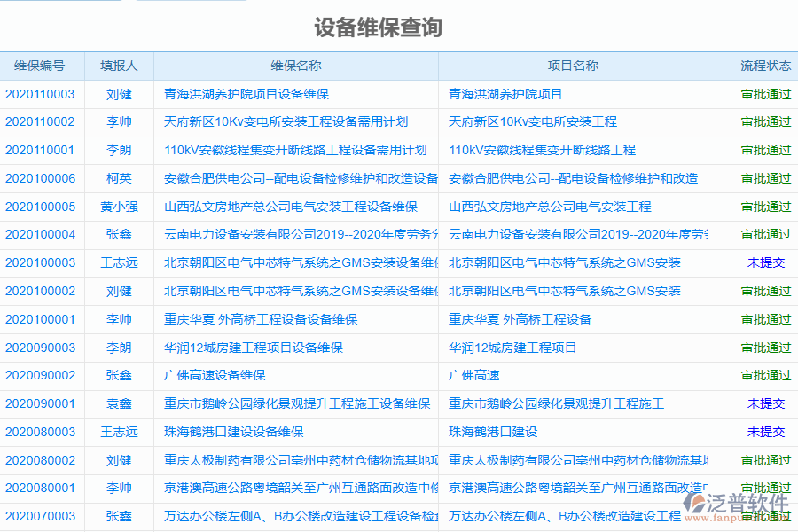Open maintenance record number 2020110003
Image resolution: width=798 pixels, height=532 pixels.
pos(40,94)
